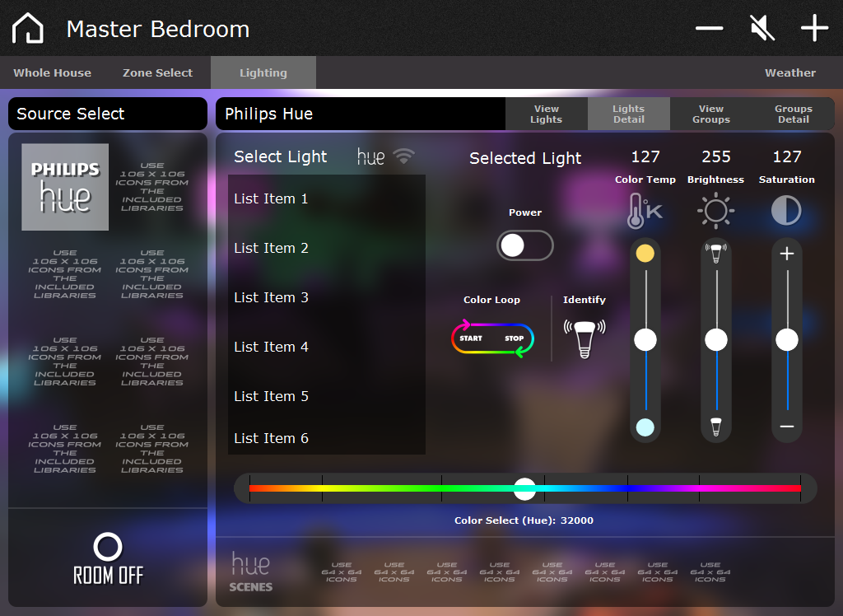Switch to the Lighting tab
The image size is (843, 616).
point(263,72)
